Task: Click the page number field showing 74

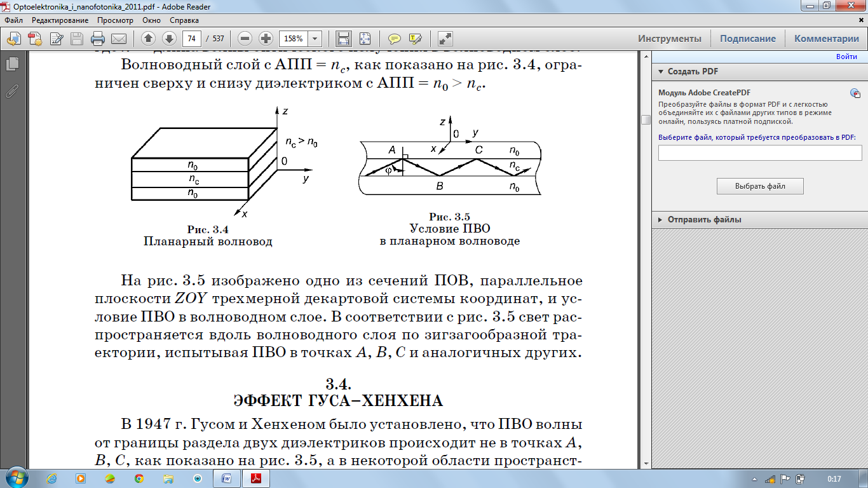Action: [191, 38]
